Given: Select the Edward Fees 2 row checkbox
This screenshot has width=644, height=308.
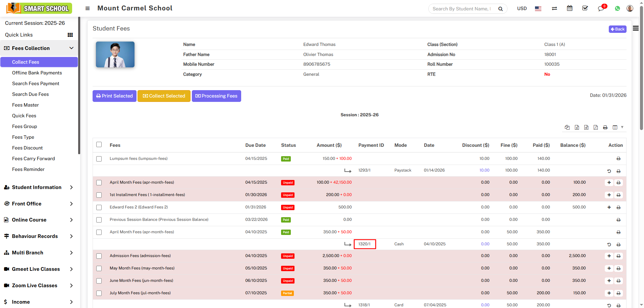Looking at the screenshot, I should (x=99, y=207).
